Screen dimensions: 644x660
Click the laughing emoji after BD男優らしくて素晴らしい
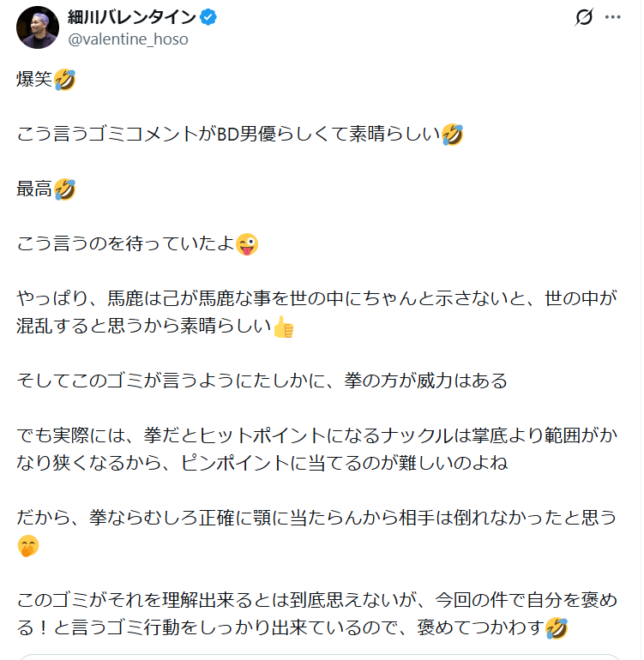point(452,135)
